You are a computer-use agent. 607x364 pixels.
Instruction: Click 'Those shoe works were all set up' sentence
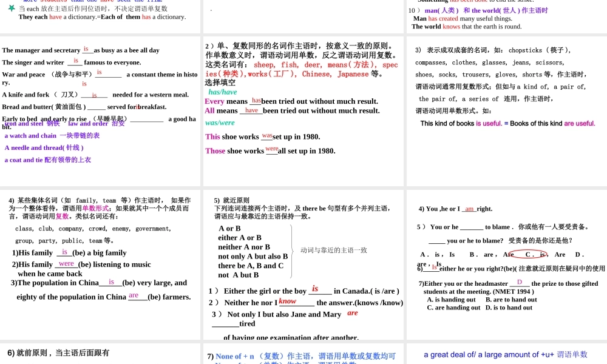(x=270, y=150)
